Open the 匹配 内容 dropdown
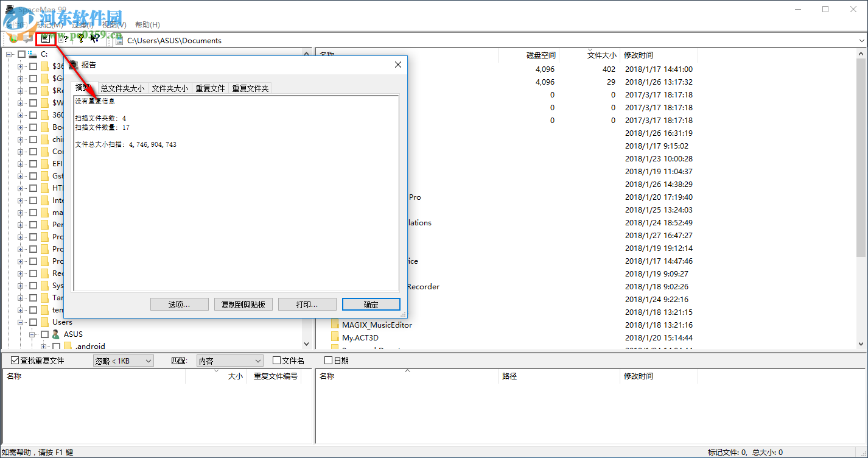Image resolution: width=868 pixels, height=458 pixels. (x=230, y=361)
